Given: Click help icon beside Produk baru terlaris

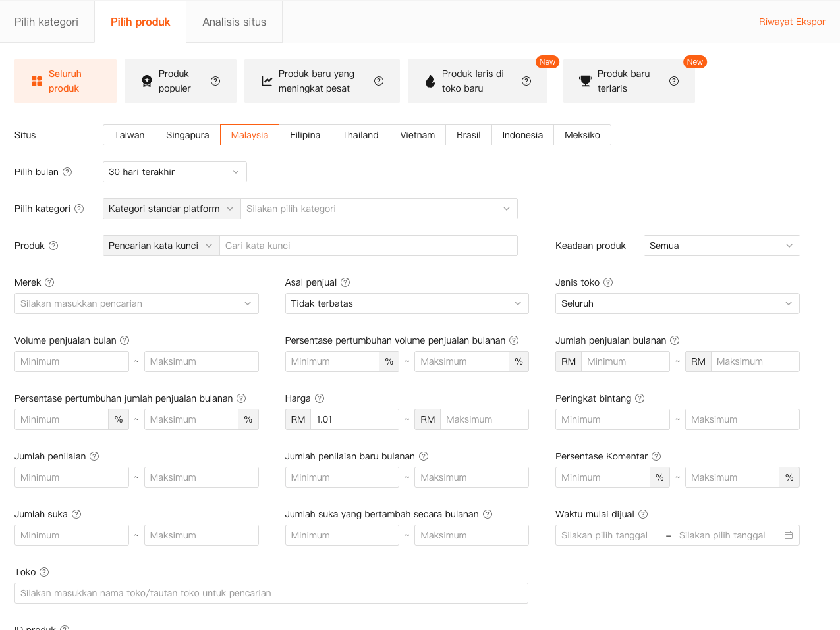Looking at the screenshot, I should click(674, 81).
